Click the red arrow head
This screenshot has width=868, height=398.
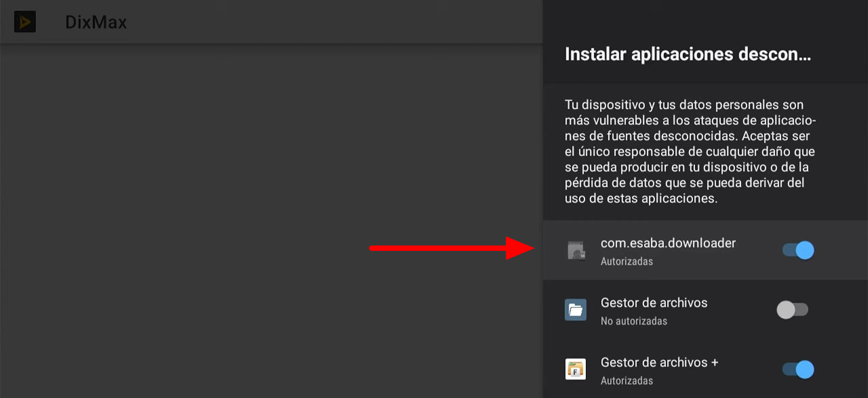click(x=522, y=248)
